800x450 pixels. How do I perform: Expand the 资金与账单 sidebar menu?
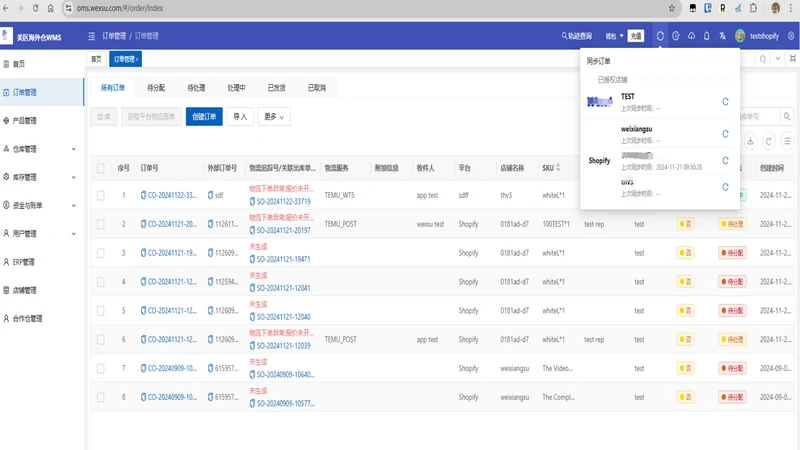pyautogui.click(x=41, y=205)
